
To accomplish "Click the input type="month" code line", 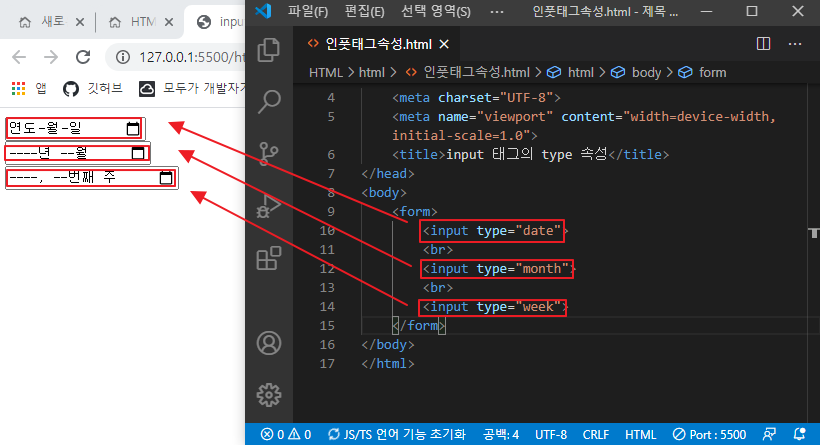I will 498,269.
